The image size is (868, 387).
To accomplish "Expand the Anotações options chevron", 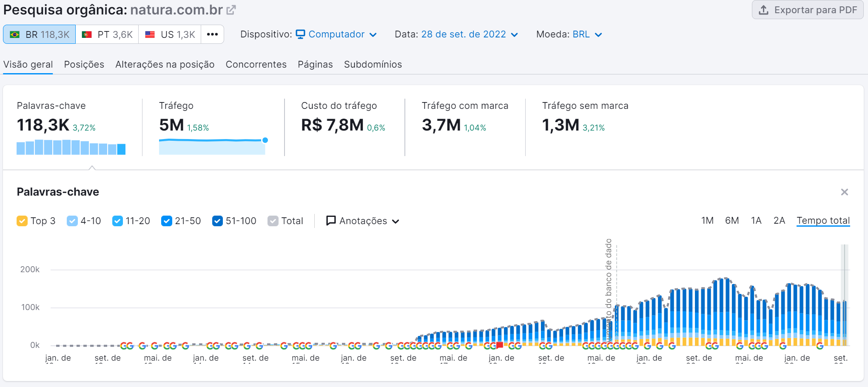I will (396, 221).
